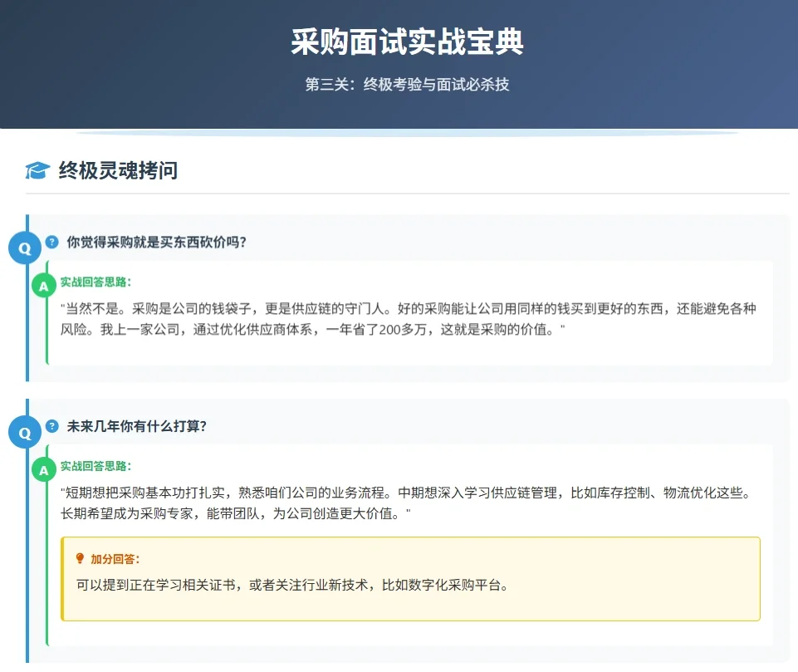Select the blue Q badge of the first question
The image size is (798, 672).
[25, 247]
